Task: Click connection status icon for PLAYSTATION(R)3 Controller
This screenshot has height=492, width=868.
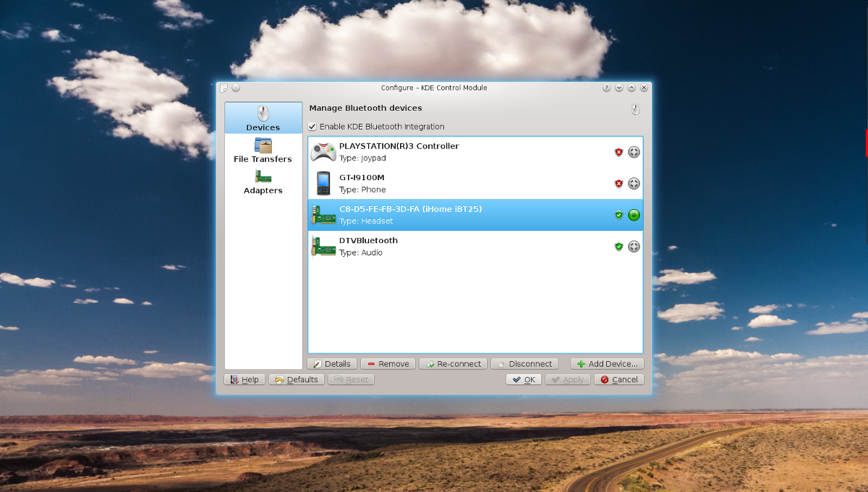Action: pos(634,152)
